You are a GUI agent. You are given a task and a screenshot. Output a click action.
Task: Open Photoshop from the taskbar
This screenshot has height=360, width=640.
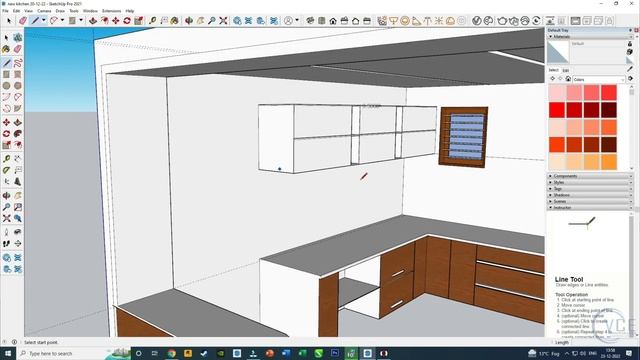point(335,353)
